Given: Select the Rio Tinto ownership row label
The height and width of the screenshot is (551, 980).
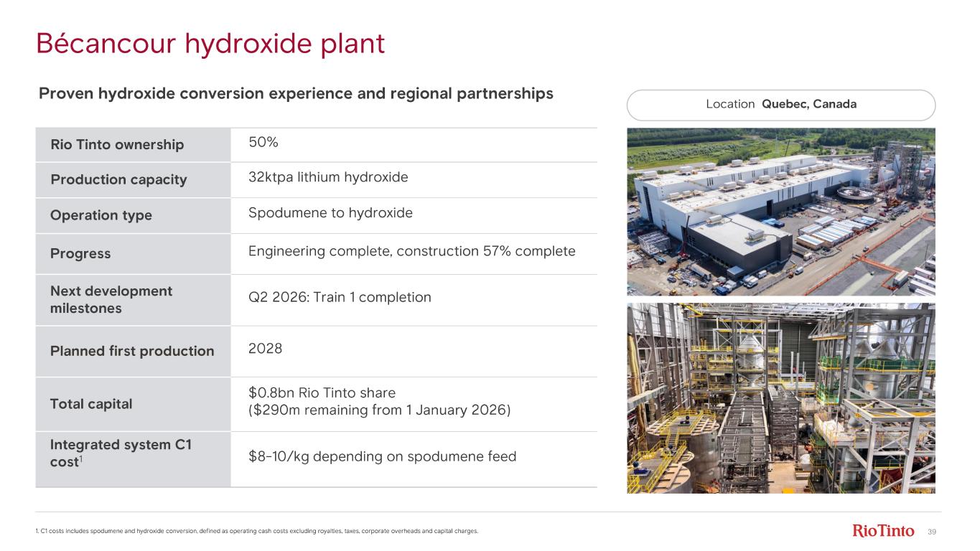Looking at the screenshot, I should (x=117, y=145).
